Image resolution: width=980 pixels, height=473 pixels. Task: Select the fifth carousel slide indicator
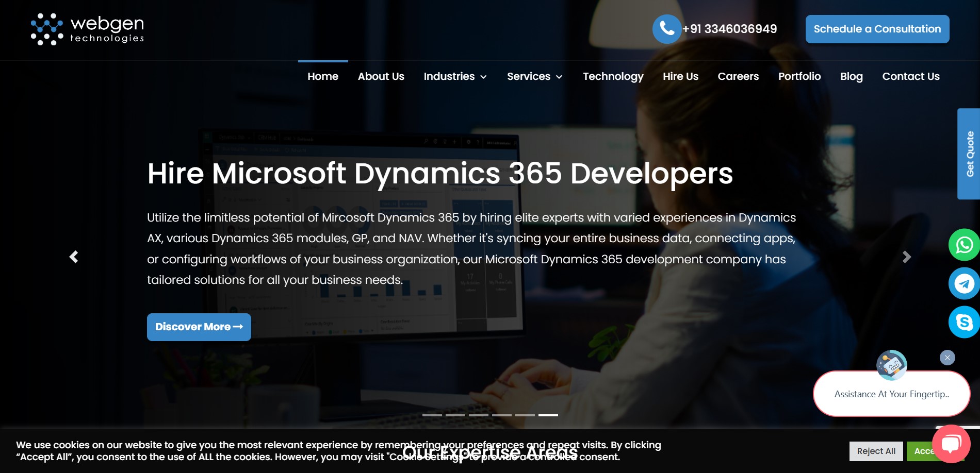point(525,415)
